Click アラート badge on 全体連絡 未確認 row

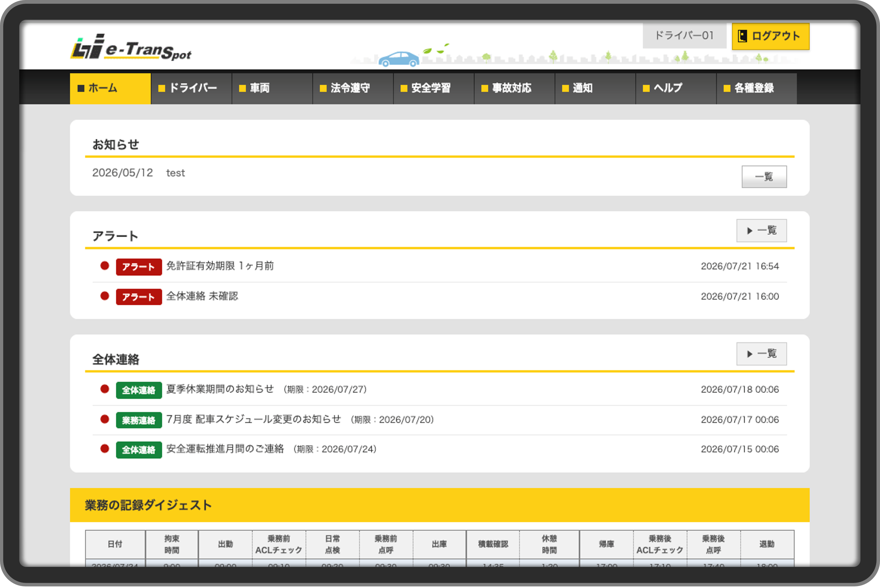tap(139, 297)
